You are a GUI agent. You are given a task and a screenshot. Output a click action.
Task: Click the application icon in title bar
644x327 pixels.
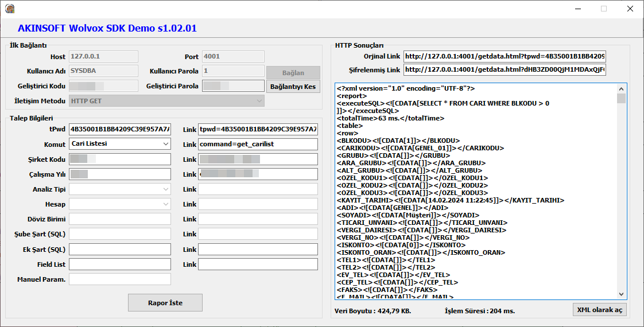click(10, 8)
